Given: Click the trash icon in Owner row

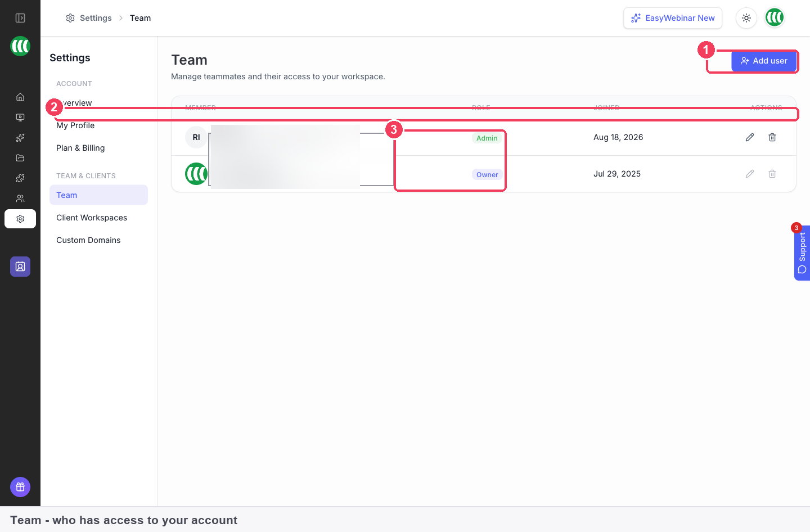Looking at the screenshot, I should click(x=772, y=174).
